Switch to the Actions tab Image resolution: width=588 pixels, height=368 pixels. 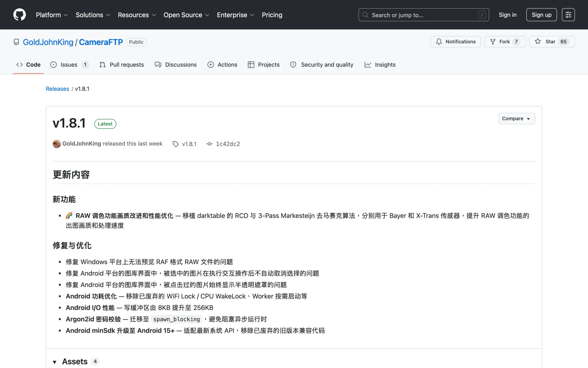pyautogui.click(x=222, y=64)
